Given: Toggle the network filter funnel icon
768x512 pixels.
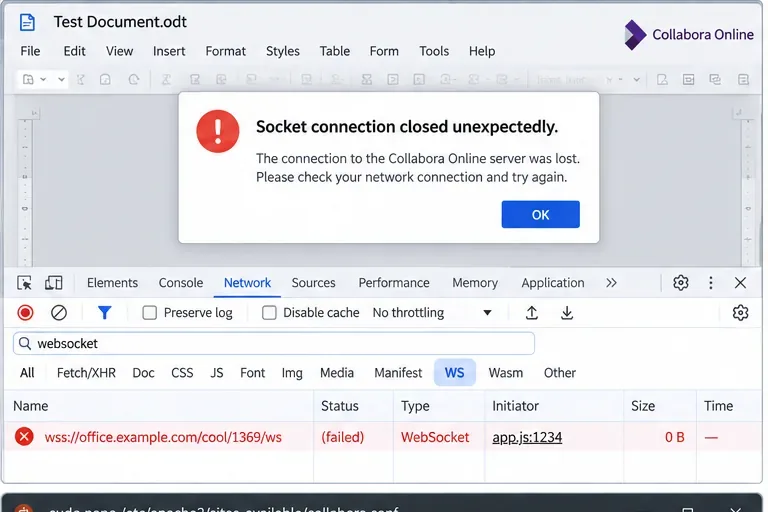Looking at the screenshot, I should [x=104, y=313].
